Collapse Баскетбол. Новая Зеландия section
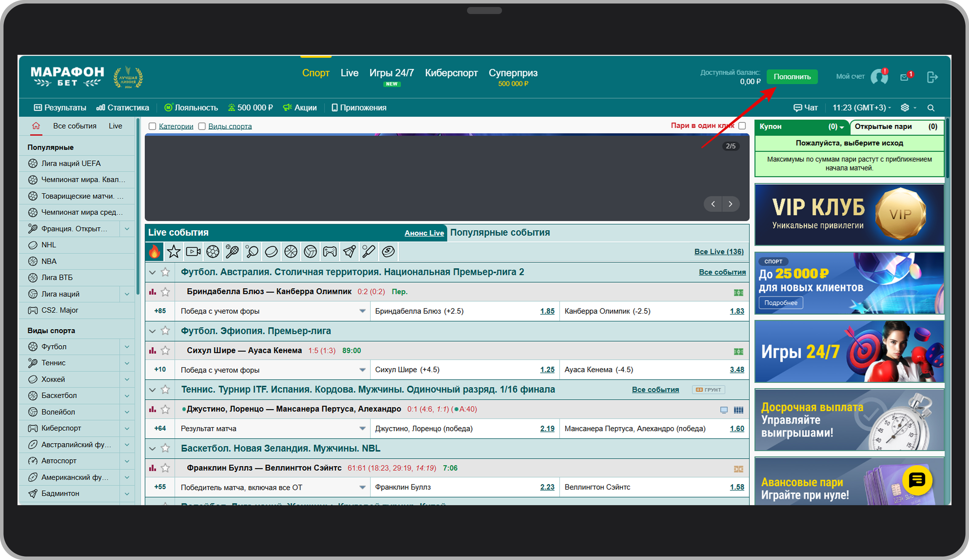Image resolution: width=969 pixels, height=560 pixels. (x=153, y=449)
